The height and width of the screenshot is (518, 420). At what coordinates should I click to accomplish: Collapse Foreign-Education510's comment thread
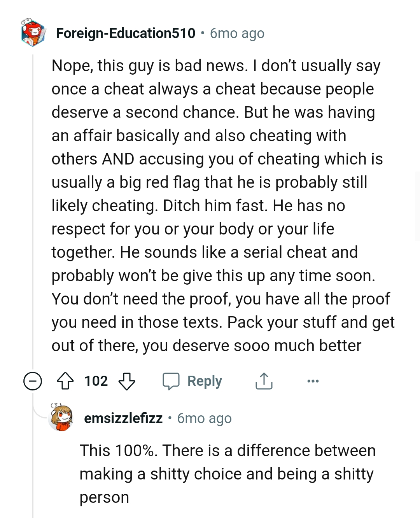tap(32, 381)
